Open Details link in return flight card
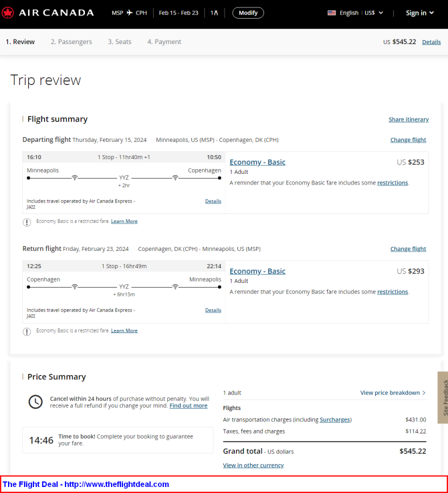This screenshot has width=448, height=493. coord(213,310)
